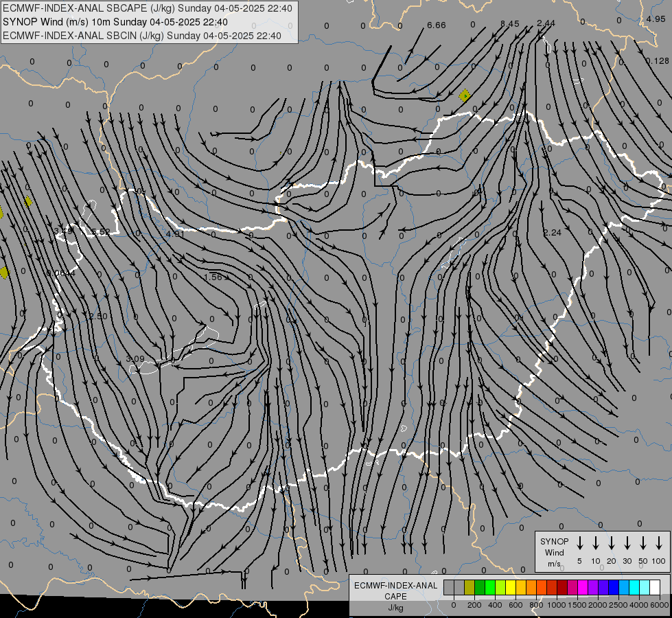Click the 3.49 CAPE value on map
The width and height of the screenshot is (672, 618).
(63, 231)
